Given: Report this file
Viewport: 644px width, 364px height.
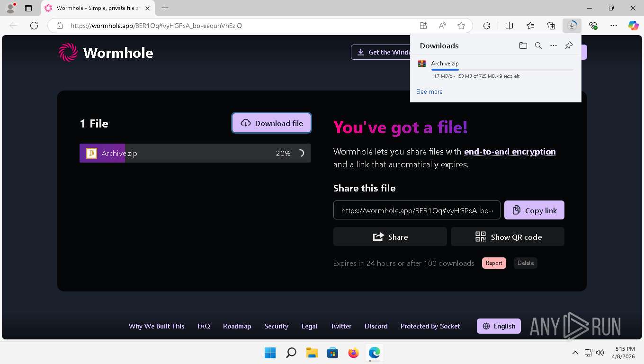Looking at the screenshot, I should pos(494,263).
